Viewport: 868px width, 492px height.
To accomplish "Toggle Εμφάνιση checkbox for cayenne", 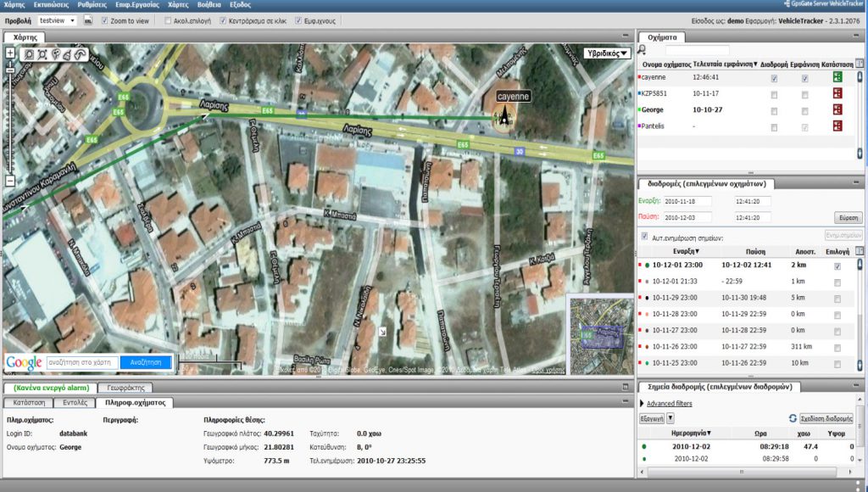I will tap(805, 79).
